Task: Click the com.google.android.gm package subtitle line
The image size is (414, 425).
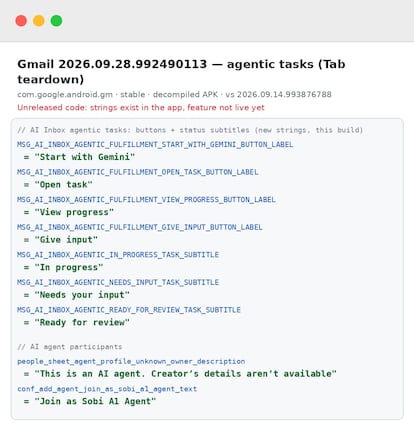Action: click(174, 94)
